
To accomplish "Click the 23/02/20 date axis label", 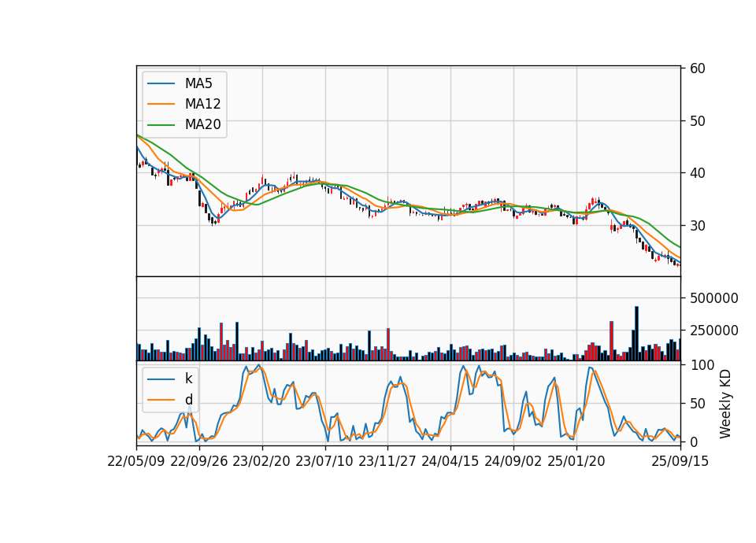I will click(x=261, y=461).
